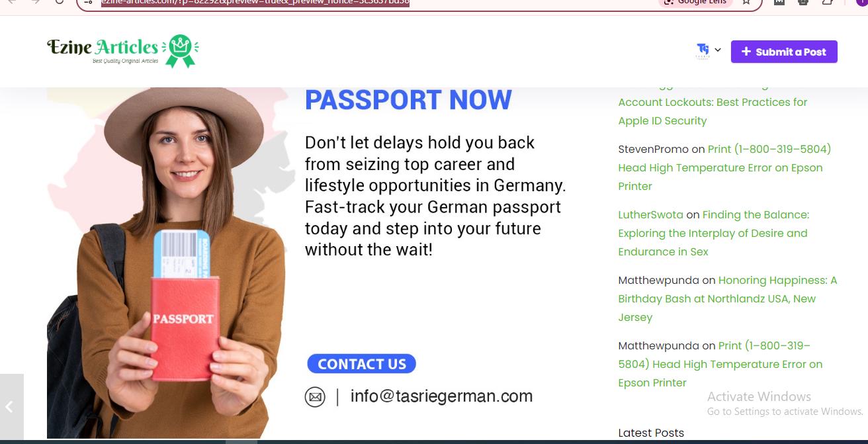868x444 pixels.
Task: Open Honoring Happiness Birthday Bash link
Action: (728, 298)
